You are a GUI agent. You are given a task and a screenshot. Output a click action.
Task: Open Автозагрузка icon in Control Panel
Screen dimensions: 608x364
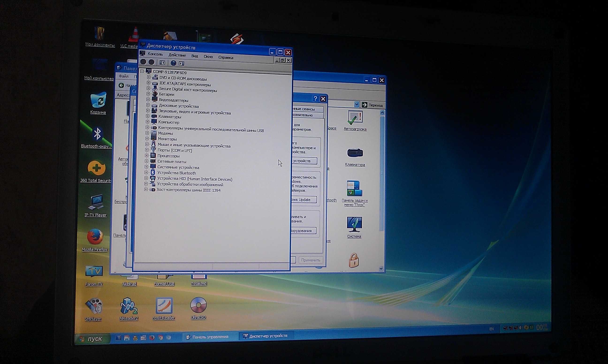coord(355,121)
